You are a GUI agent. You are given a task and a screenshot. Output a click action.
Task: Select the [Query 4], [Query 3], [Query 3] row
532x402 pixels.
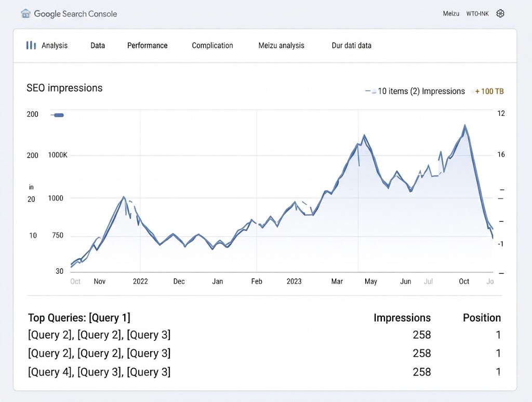point(264,372)
